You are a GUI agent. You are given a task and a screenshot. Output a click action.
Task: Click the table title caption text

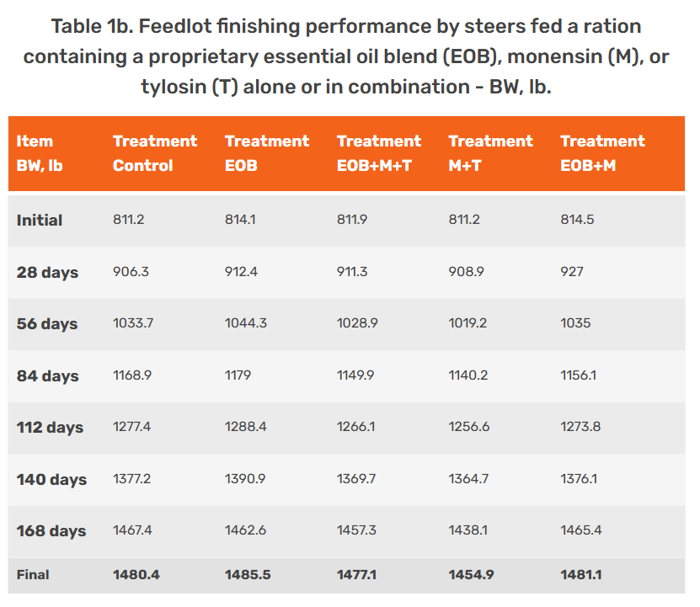pos(346,56)
